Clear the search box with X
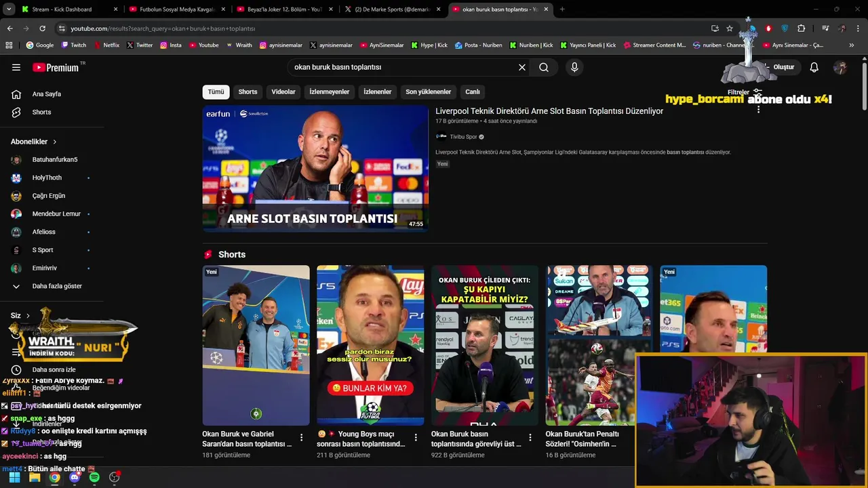This screenshot has width=868, height=488. (522, 67)
